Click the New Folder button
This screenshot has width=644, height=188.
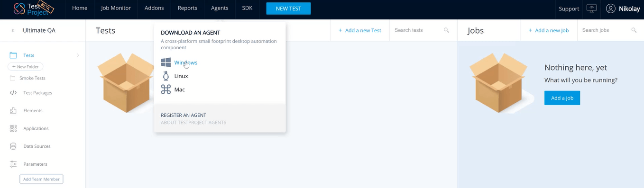(26, 67)
